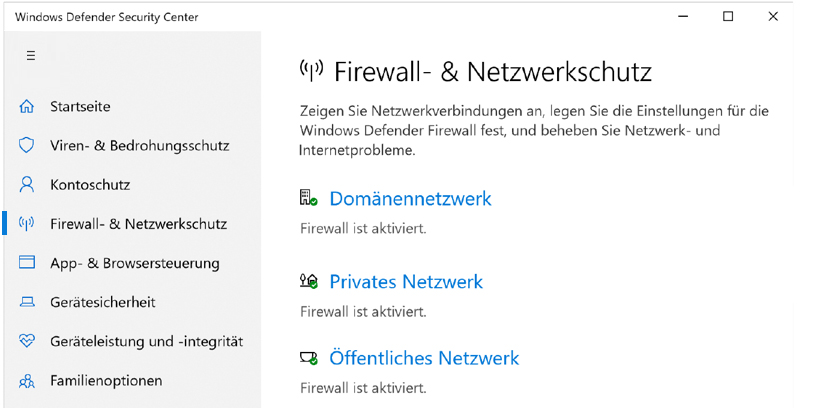Click the Domänennetzwerk building icon

pos(309,198)
